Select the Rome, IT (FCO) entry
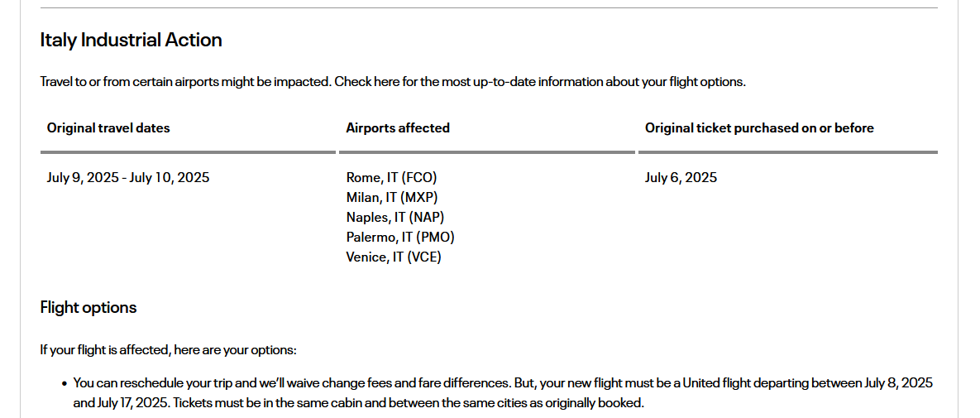Image resolution: width=980 pixels, height=418 pixels. (391, 177)
